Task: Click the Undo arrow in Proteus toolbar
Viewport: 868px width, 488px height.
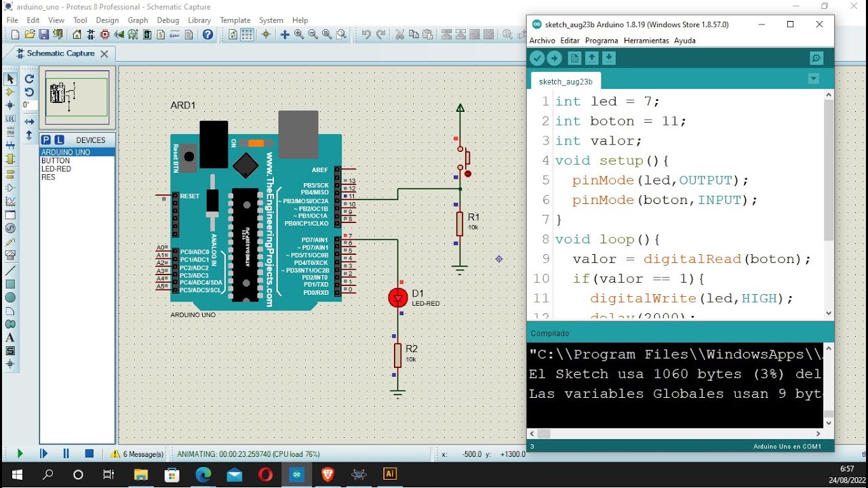Action: [x=366, y=35]
